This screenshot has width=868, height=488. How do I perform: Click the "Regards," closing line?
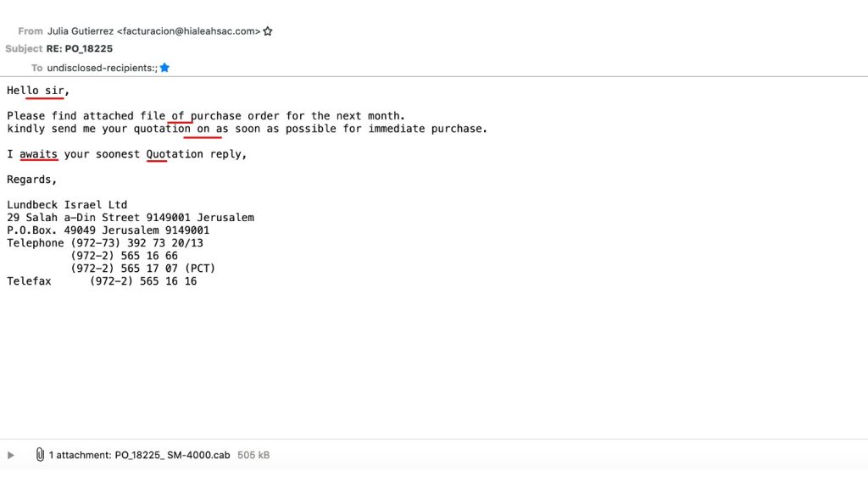click(x=31, y=180)
